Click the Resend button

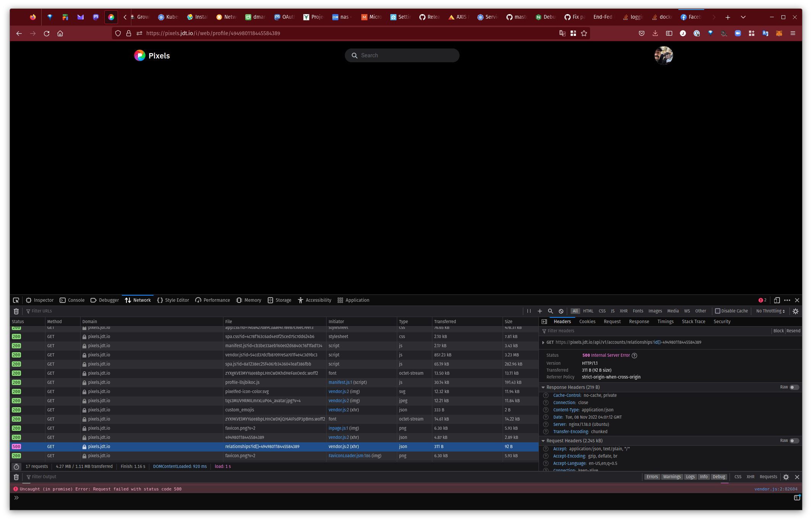point(793,331)
